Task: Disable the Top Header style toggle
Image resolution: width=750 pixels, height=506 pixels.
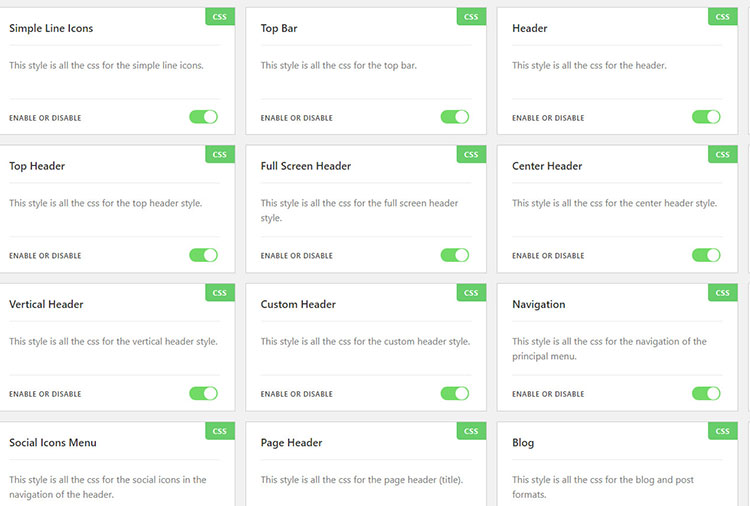Action: click(x=203, y=255)
